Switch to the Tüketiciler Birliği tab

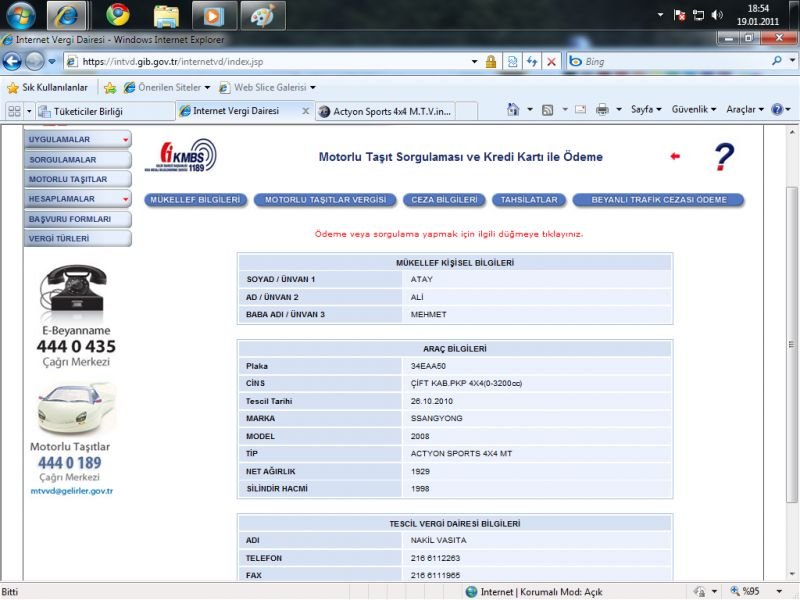tap(100, 111)
